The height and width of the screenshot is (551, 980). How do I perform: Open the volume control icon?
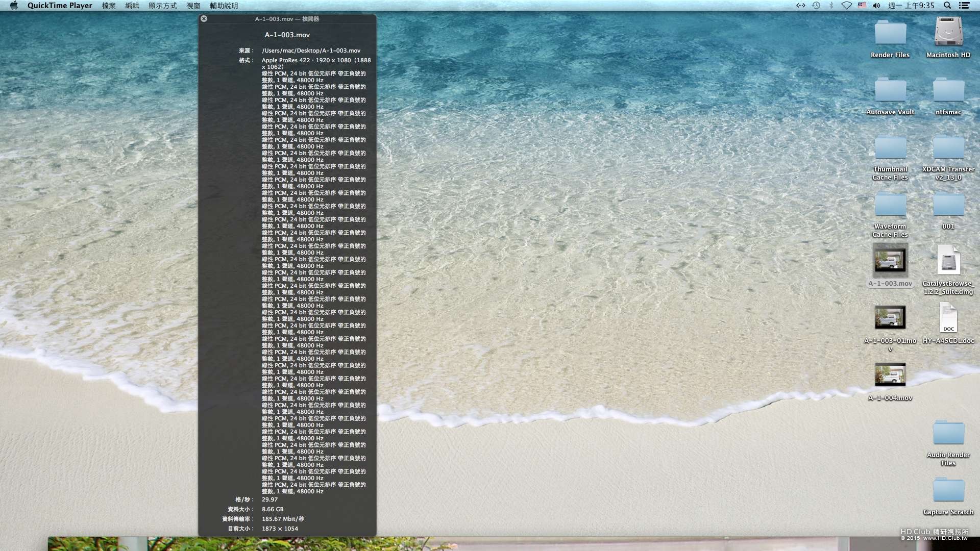876,6
